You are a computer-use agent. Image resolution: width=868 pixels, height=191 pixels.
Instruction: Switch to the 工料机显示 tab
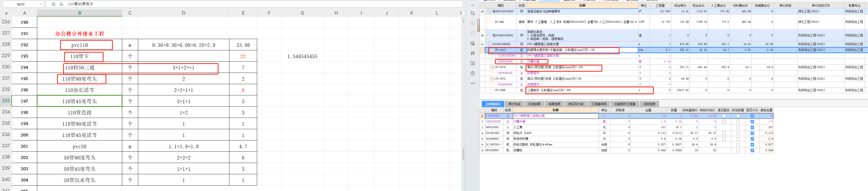pos(493,104)
